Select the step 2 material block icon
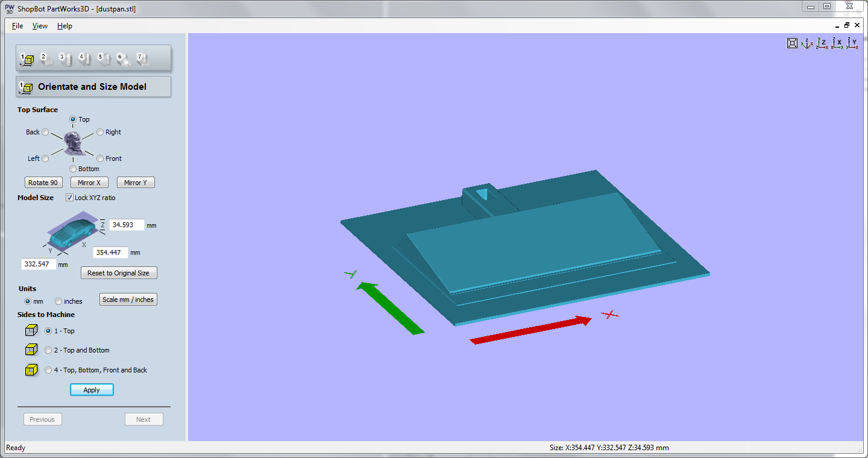The width and height of the screenshot is (868, 458). 46,59
